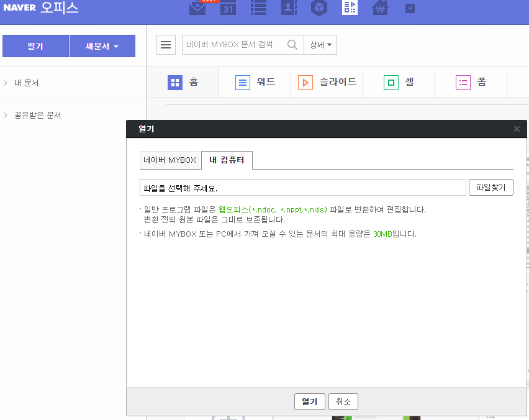The image size is (529, 420).
Task: Click the pink form list icon
Action: 463,83
